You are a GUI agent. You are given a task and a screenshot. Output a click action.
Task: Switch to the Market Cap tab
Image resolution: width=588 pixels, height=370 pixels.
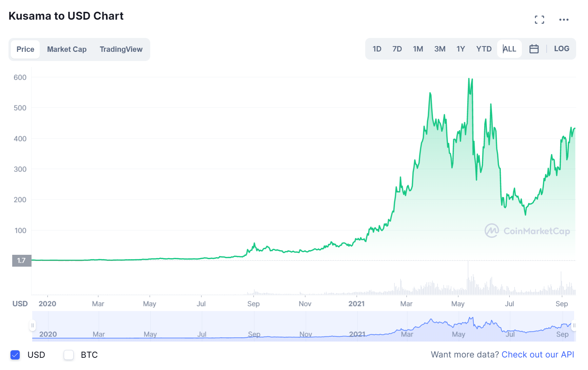[67, 49]
